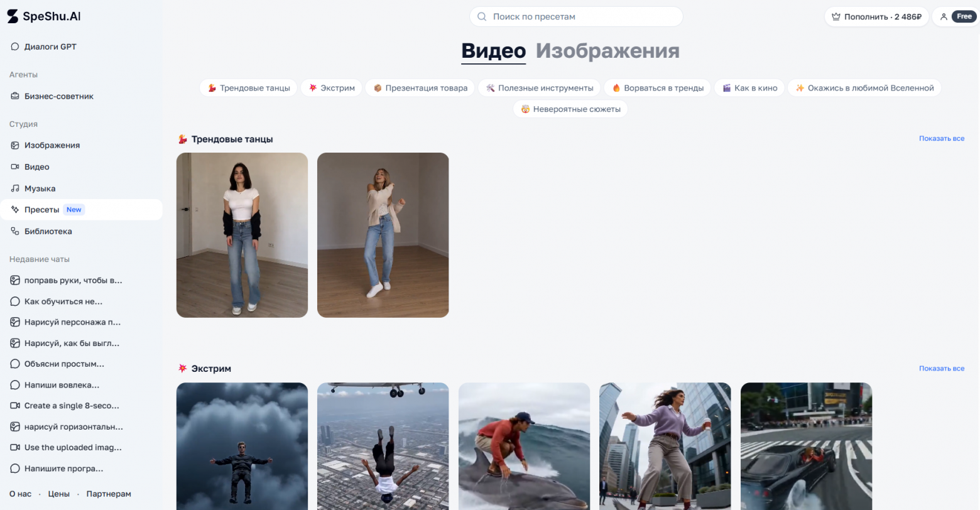Open the dolphin surfing preset thumbnail
The image size is (980, 510).
pyautogui.click(x=525, y=446)
